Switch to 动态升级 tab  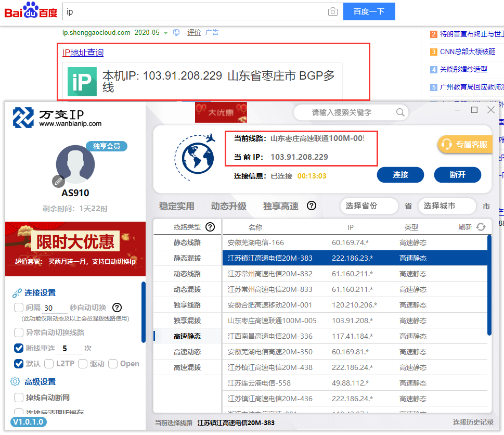point(229,206)
